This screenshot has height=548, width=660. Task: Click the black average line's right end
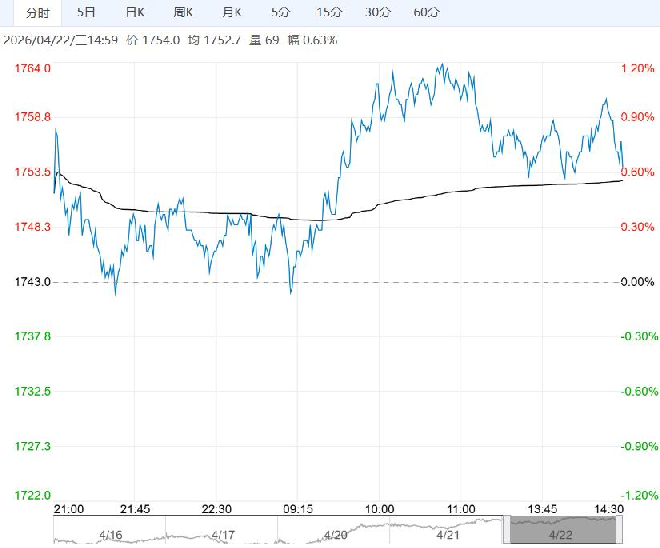point(622,181)
